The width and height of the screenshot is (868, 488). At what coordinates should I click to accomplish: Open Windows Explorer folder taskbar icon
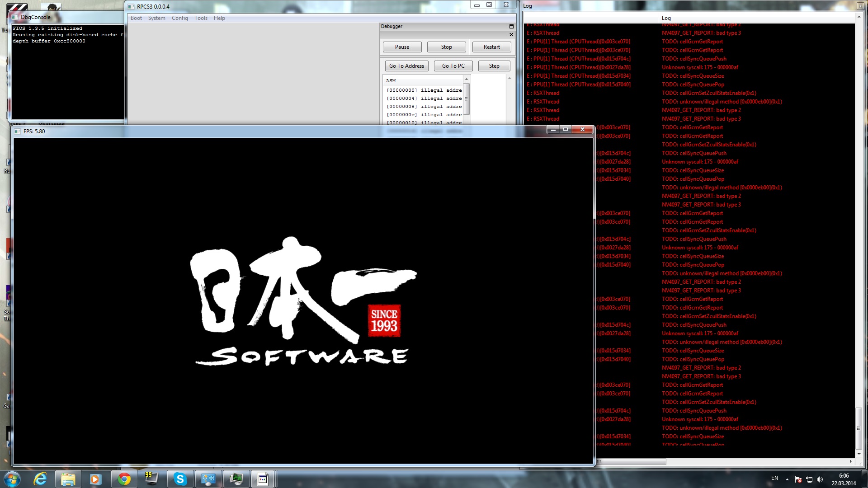point(68,479)
